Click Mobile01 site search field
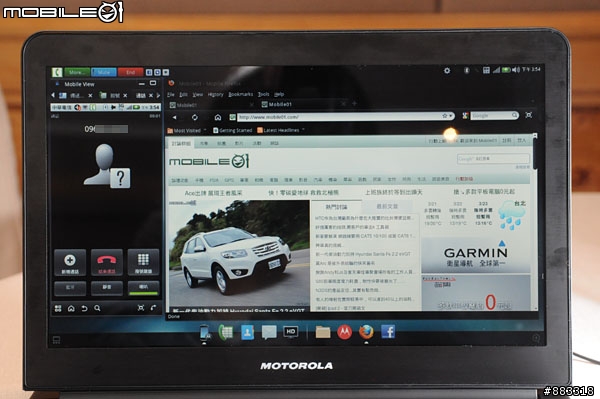This screenshot has height=399, width=600. [x=494, y=159]
